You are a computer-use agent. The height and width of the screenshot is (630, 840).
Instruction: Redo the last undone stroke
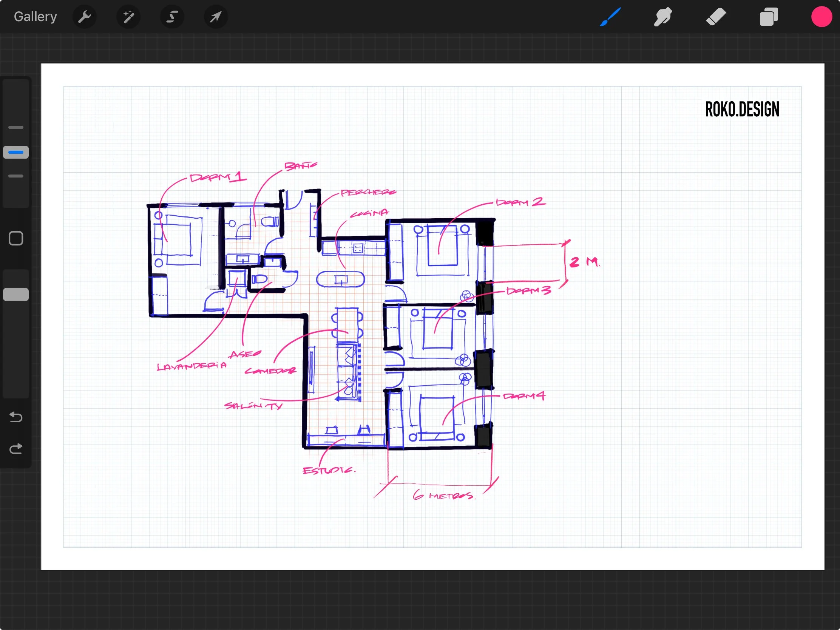(x=16, y=449)
